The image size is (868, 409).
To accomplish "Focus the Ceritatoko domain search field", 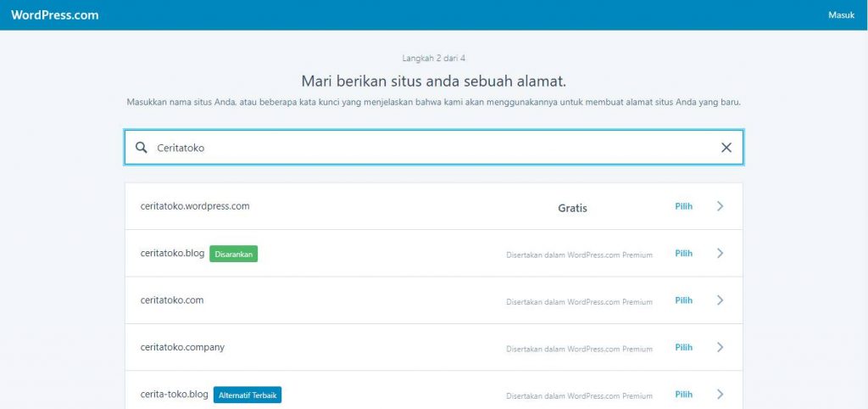I will (433, 148).
